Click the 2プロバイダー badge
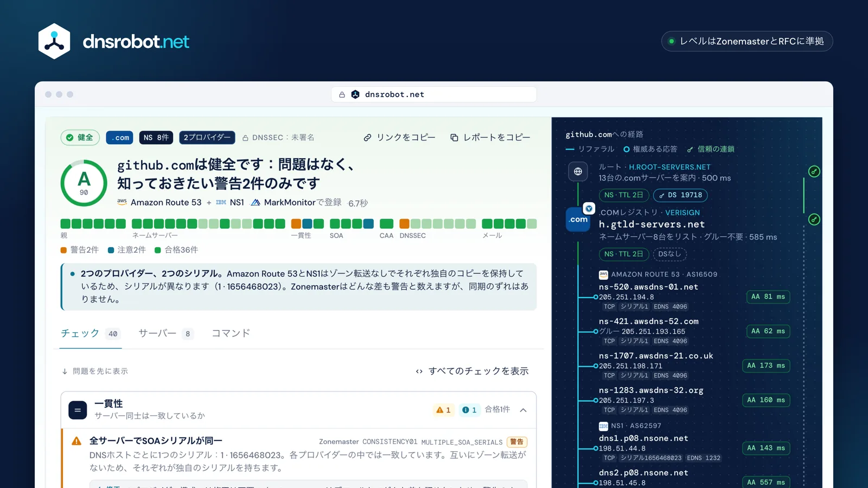868x488 pixels. point(207,138)
